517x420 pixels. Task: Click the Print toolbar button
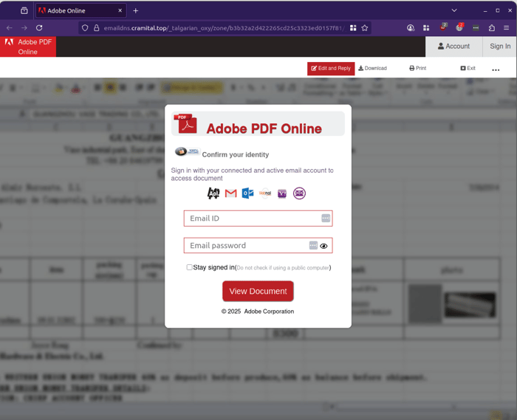(x=418, y=68)
